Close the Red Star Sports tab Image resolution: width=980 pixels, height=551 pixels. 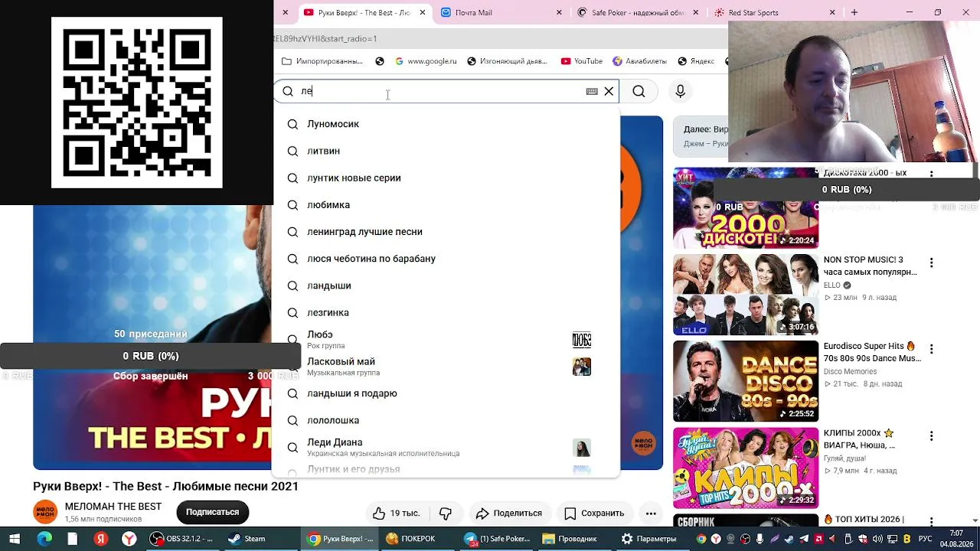point(832,12)
